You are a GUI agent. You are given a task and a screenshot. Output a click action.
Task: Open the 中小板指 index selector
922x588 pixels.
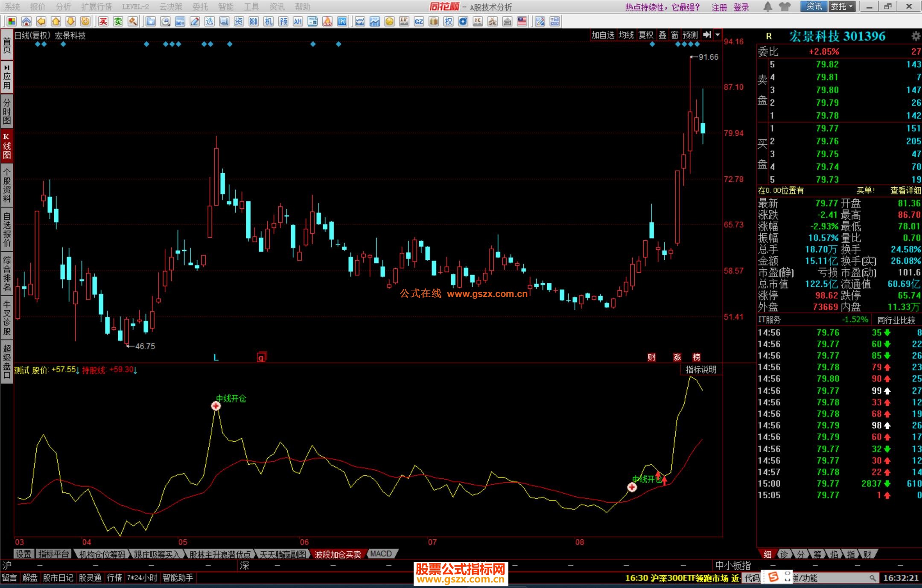click(733, 565)
